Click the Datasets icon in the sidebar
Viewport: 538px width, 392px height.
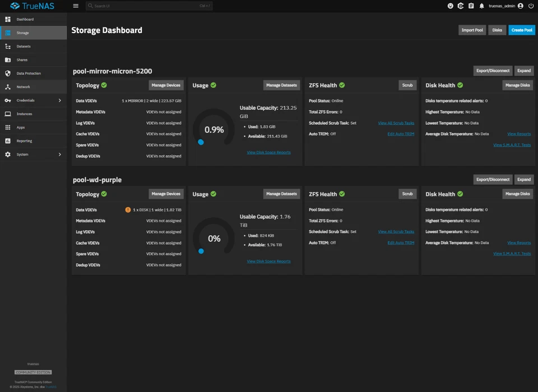click(8, 46)
